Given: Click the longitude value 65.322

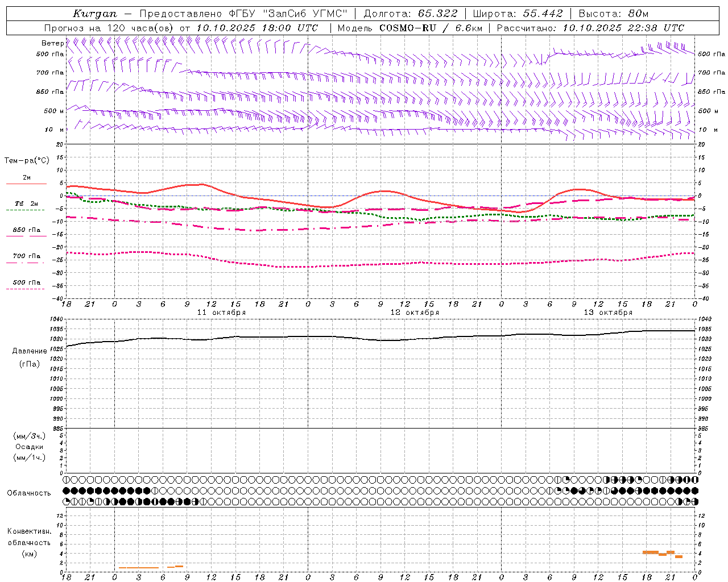Looking at the screenshot, I should [x=437, y=14].
